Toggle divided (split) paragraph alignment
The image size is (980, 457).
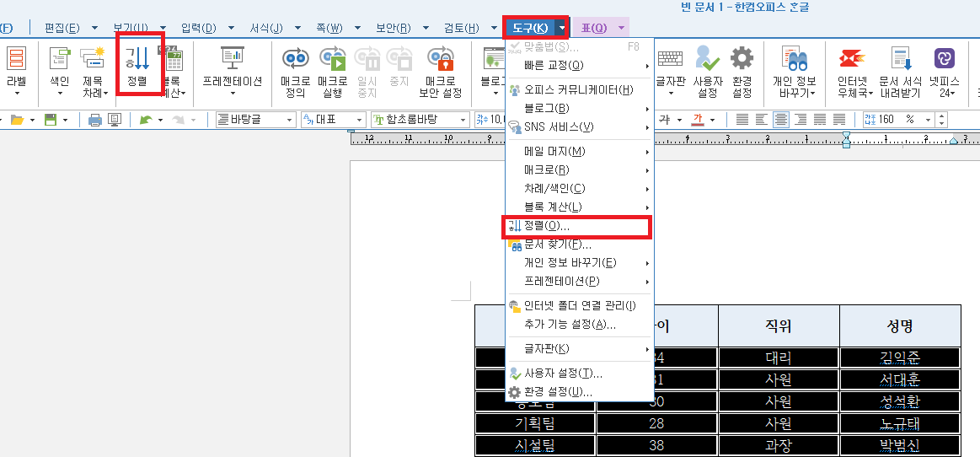click(x=838, y=120)
